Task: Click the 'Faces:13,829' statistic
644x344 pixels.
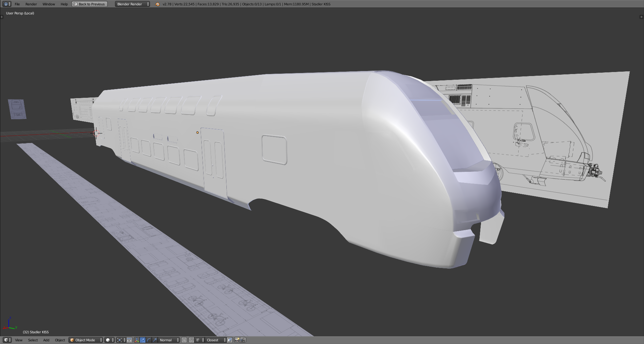Action: pos(208,4)
